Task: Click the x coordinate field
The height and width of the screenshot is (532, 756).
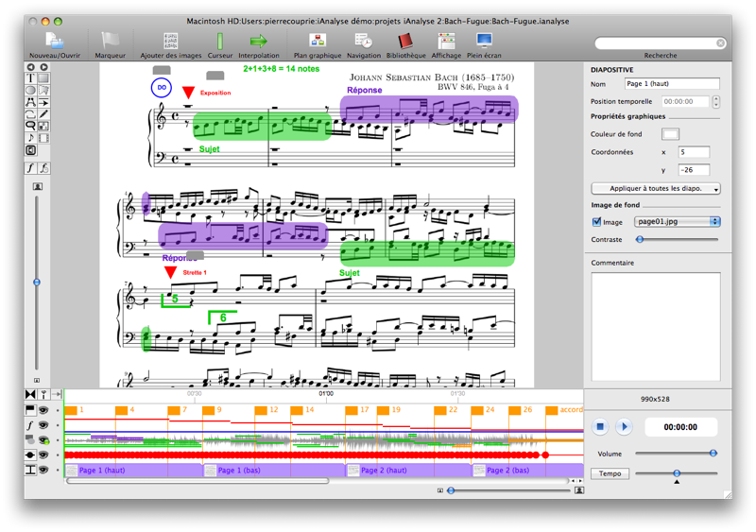Action: click(694, 152)
